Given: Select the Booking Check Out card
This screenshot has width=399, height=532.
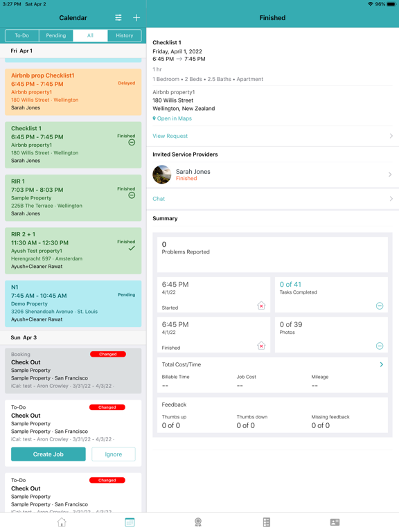Looking at the screenshot, I should (x=73, y=371).
